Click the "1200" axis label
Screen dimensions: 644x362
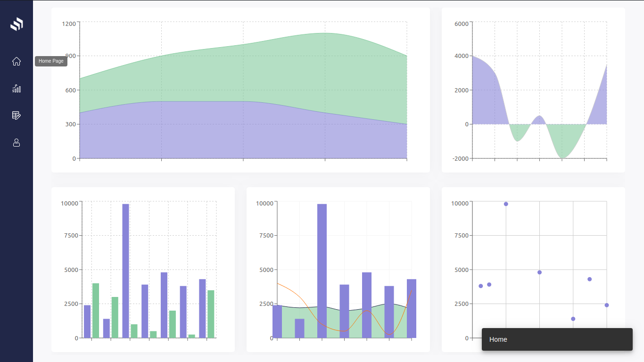click(68, 23)
